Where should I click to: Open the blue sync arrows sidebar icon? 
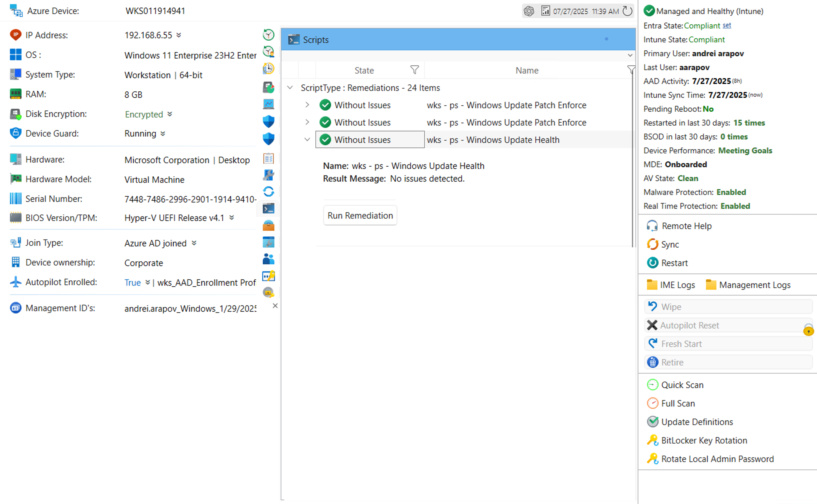(x=269, y=192)
